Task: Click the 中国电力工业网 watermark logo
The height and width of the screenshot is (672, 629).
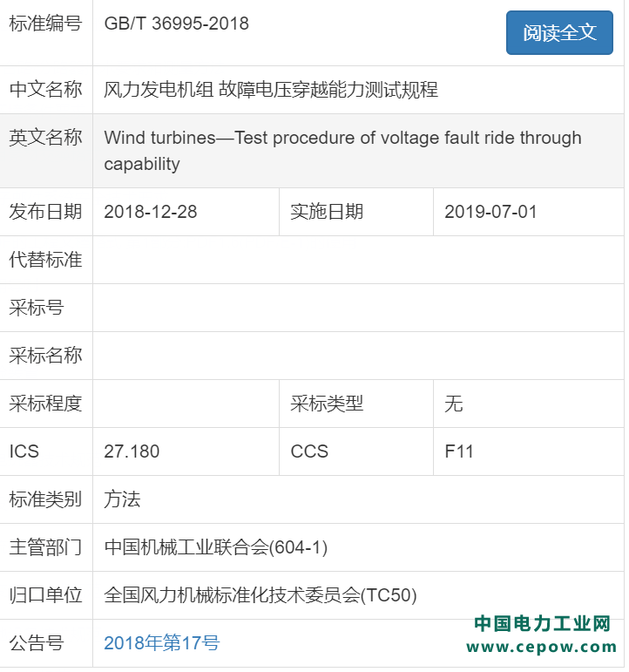Action: (542, 624)
